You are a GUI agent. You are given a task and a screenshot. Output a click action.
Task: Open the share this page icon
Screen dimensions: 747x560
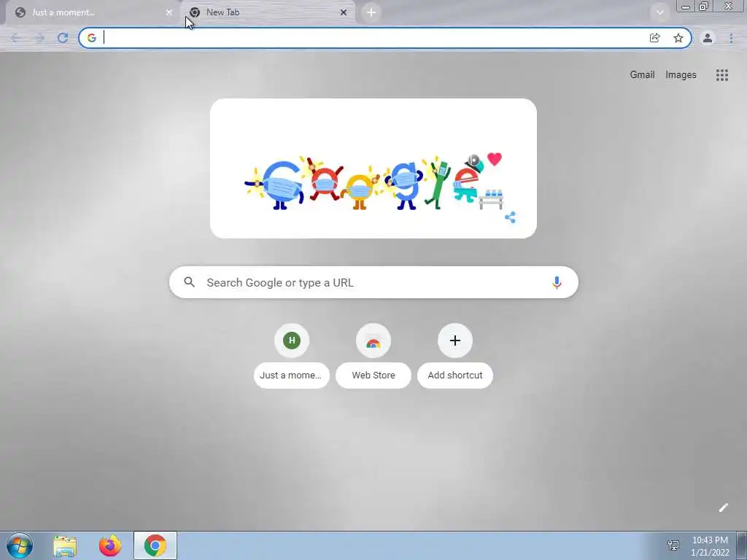tap(654, 38)
